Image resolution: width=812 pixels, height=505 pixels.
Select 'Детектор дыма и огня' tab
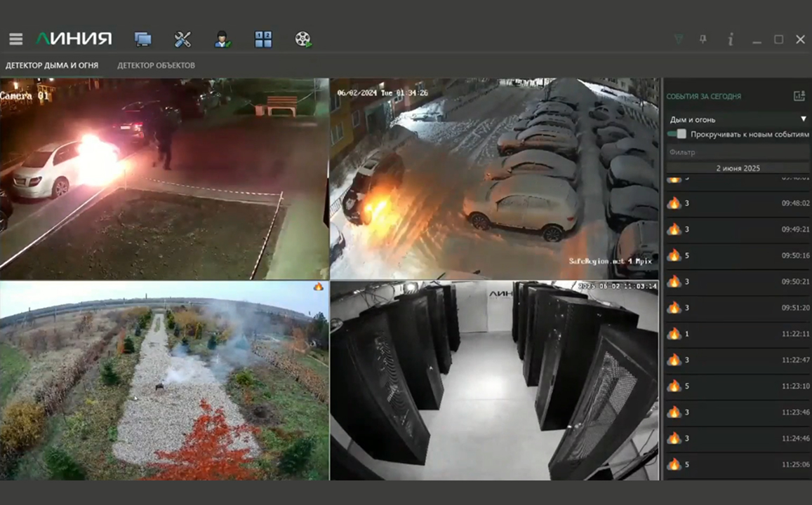[52, 65]
